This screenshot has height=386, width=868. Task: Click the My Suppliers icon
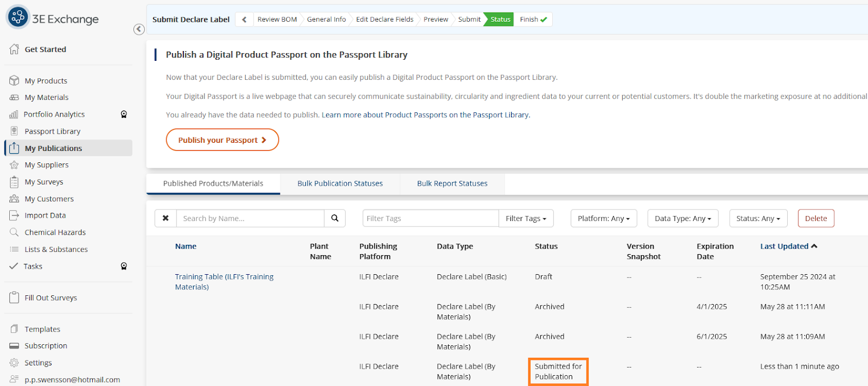click(14, 164)
